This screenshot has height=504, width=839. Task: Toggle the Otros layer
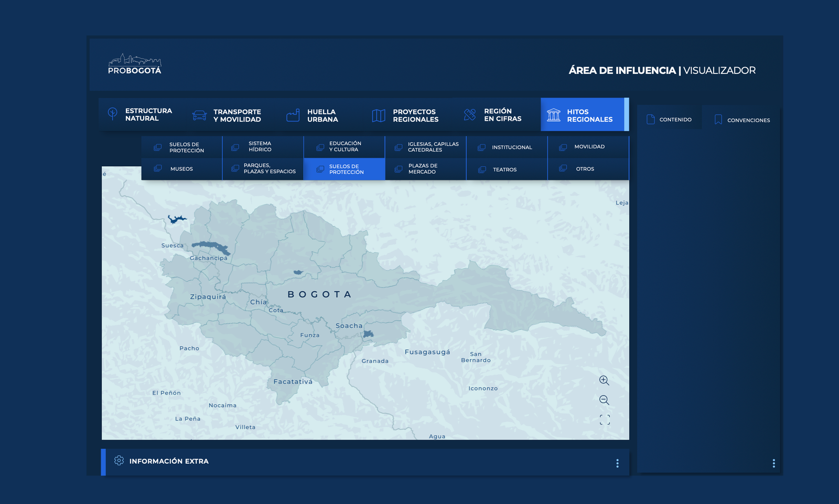[x=588, y=169]
